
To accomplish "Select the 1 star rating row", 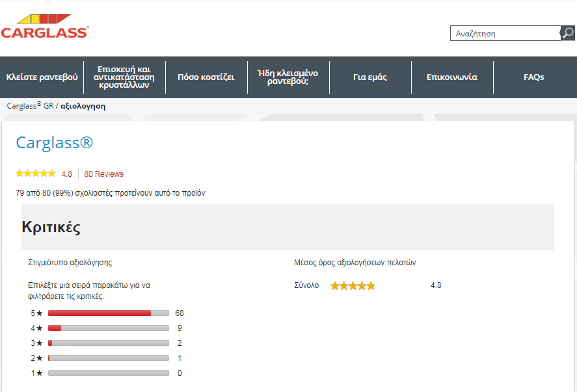I will pyautogui.click(x=108, y=373).
